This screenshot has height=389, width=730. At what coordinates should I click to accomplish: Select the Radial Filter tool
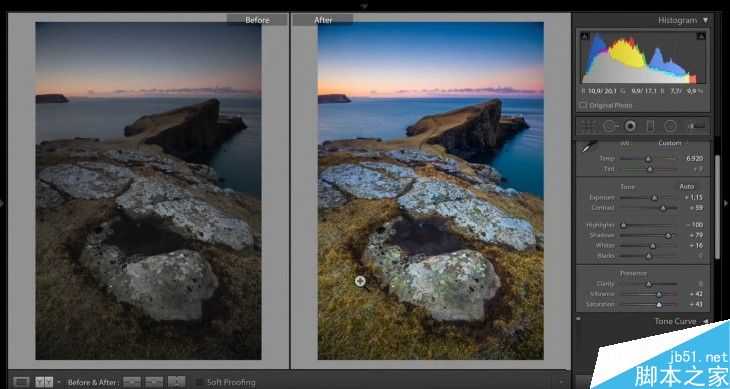pyautogui.click(x=670, y=126)
